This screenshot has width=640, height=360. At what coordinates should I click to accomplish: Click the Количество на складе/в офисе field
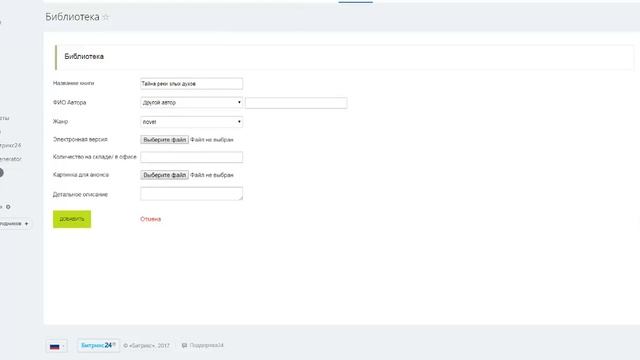(191, 157)
